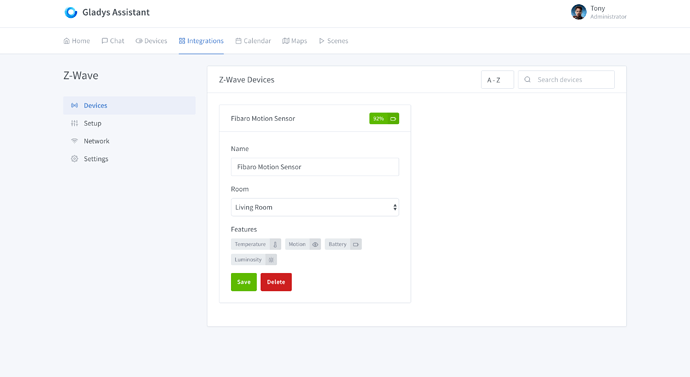Screen dimensions: 690x377
Task: Open the Room dropdown showing Living Room
Action: pos(315,207)
